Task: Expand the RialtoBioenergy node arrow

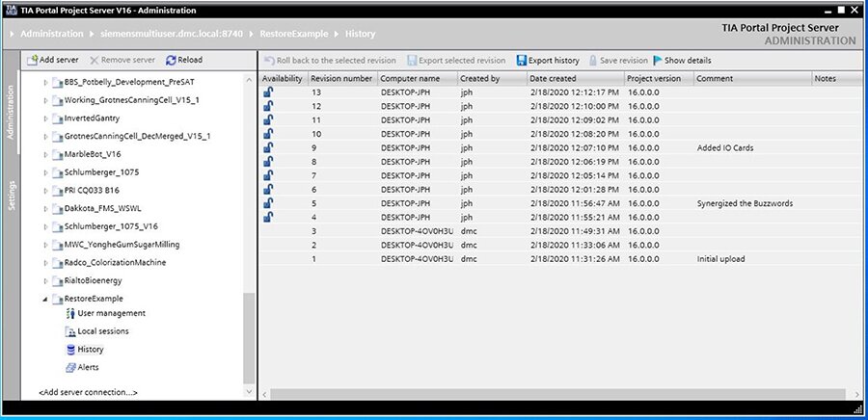Action: point(45,280)
